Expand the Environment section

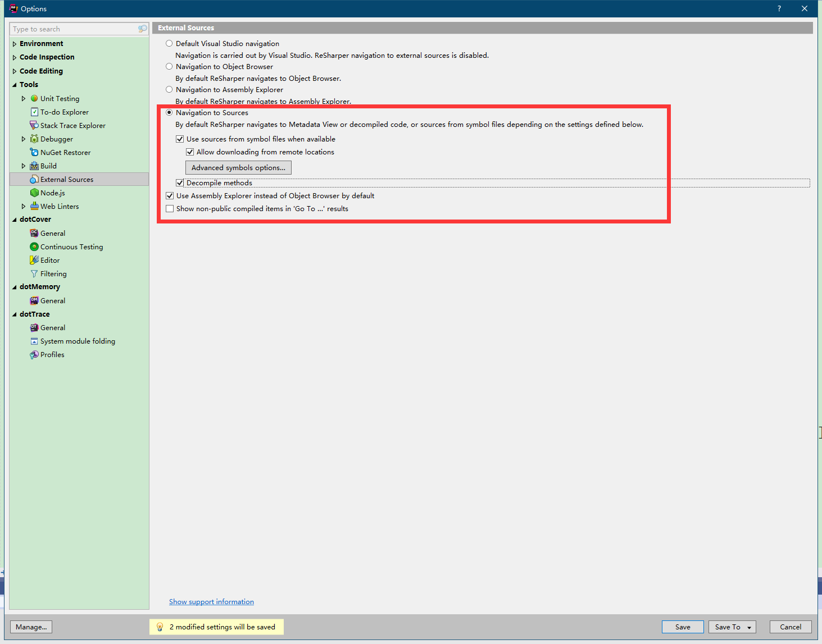point(15,44)
